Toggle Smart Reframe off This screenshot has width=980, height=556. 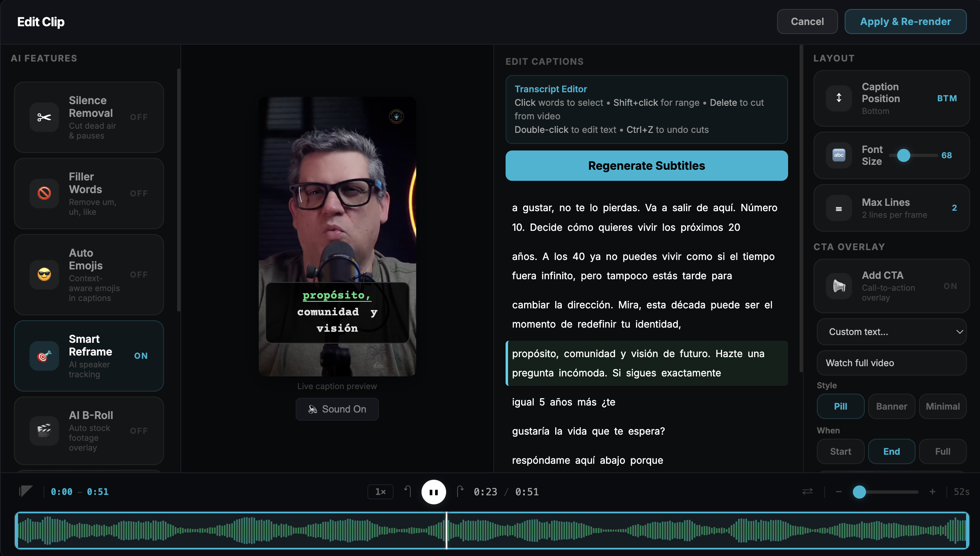141,356
